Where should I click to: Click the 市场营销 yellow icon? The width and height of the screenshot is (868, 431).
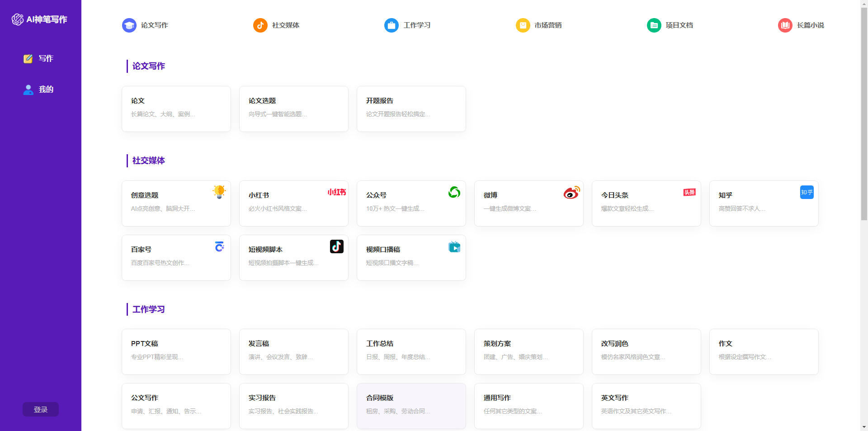[x=523, y=25]
